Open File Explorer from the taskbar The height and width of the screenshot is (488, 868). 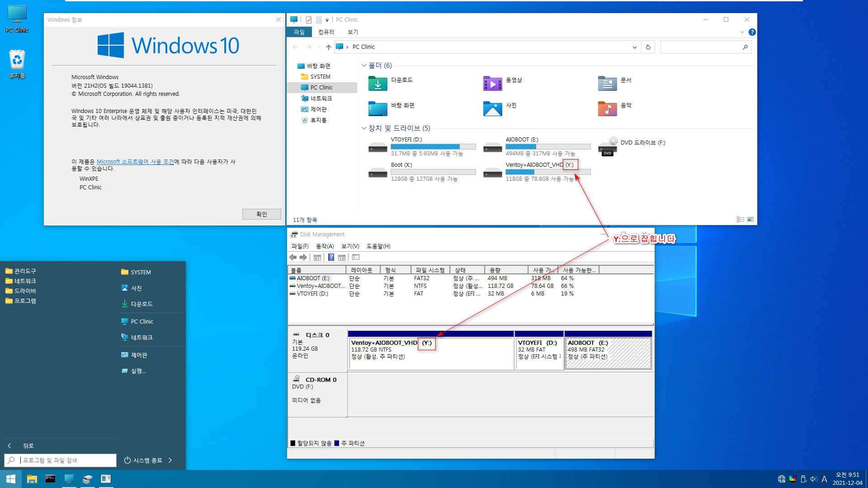[32, 479]
